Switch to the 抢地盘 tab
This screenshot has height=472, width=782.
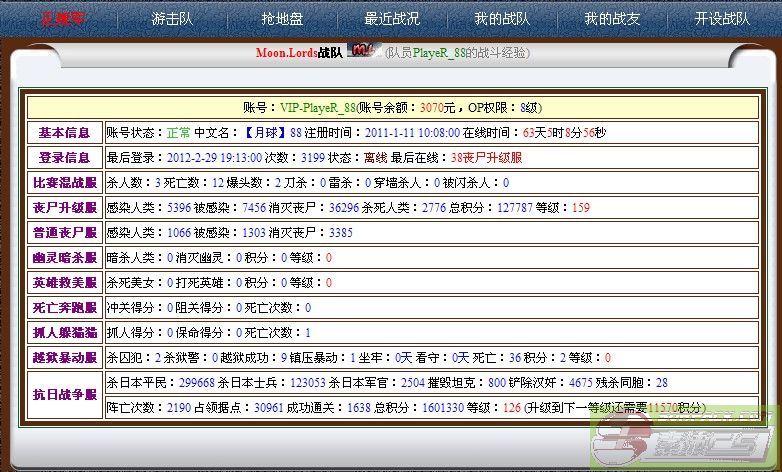(282, 19)
